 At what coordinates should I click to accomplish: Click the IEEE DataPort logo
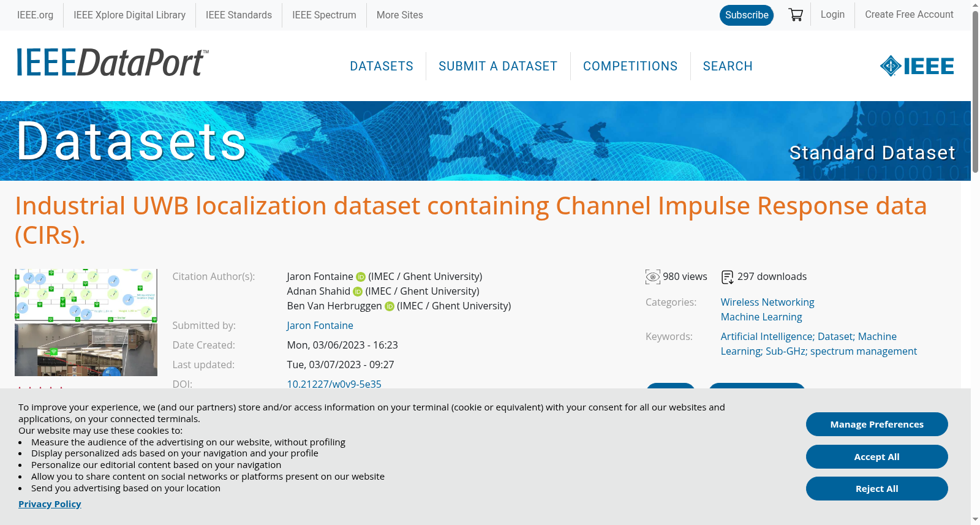[112, 62]
